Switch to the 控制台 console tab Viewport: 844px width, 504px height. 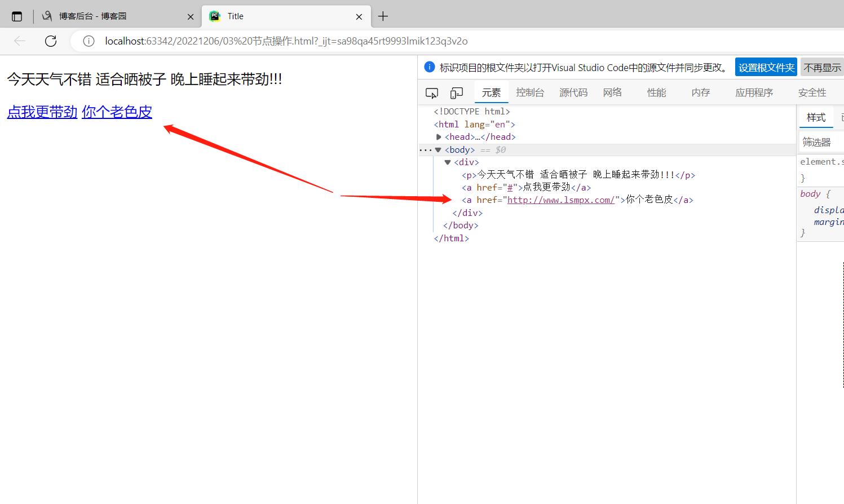[530, 92]
